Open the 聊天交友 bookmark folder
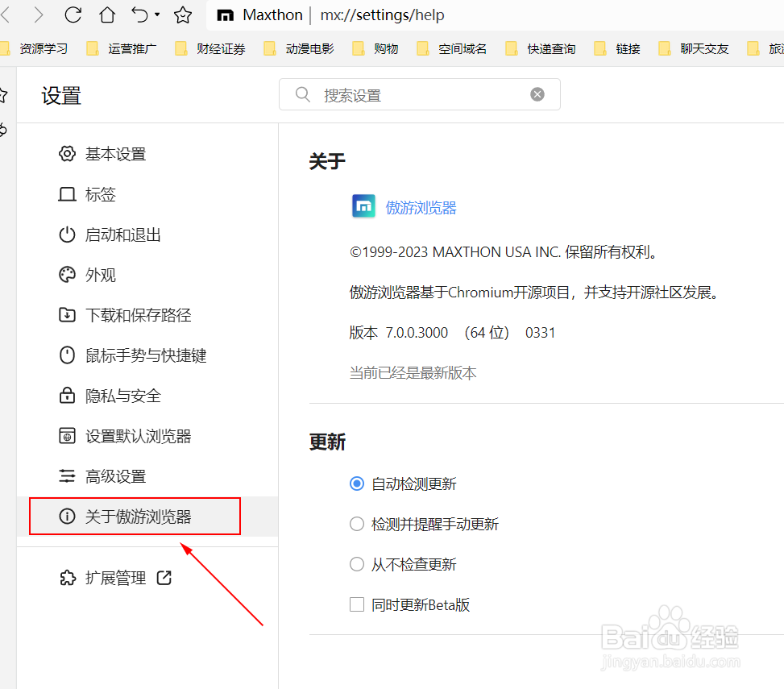784x689 pixels. pos(694,48)
